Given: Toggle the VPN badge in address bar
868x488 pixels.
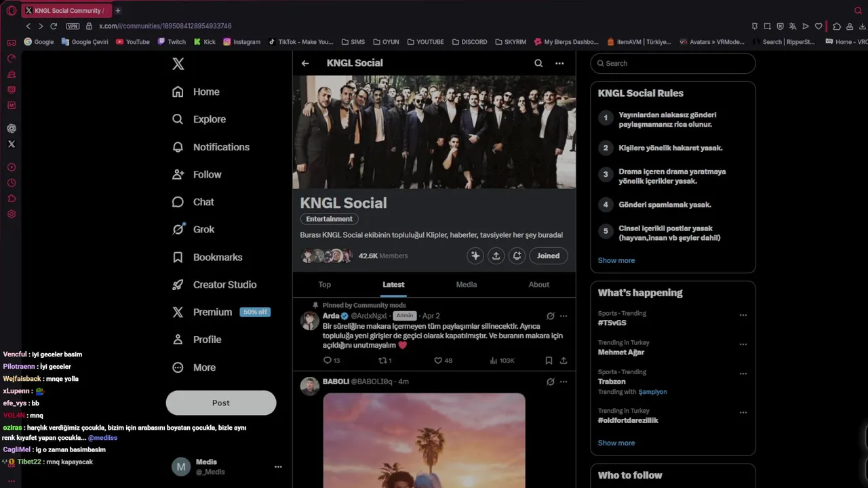Looking at the screenshot, I should (x=73, y=26).
